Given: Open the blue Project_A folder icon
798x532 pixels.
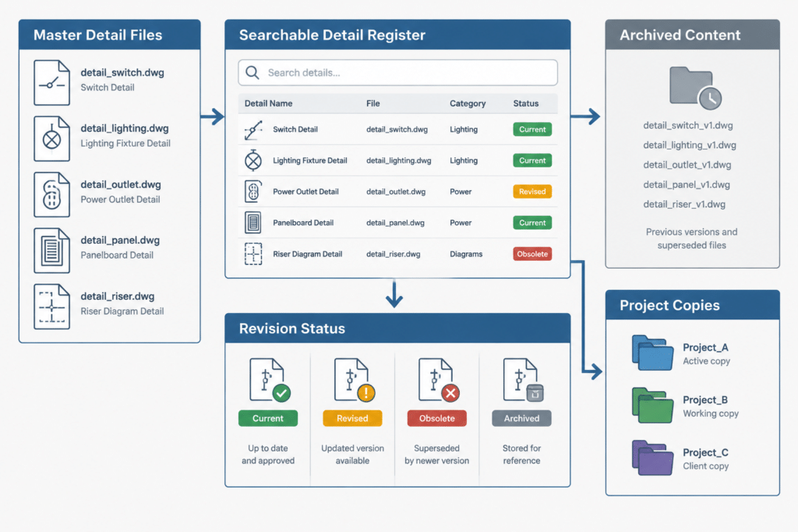Looking at the screenshot, I should (652, 353).
